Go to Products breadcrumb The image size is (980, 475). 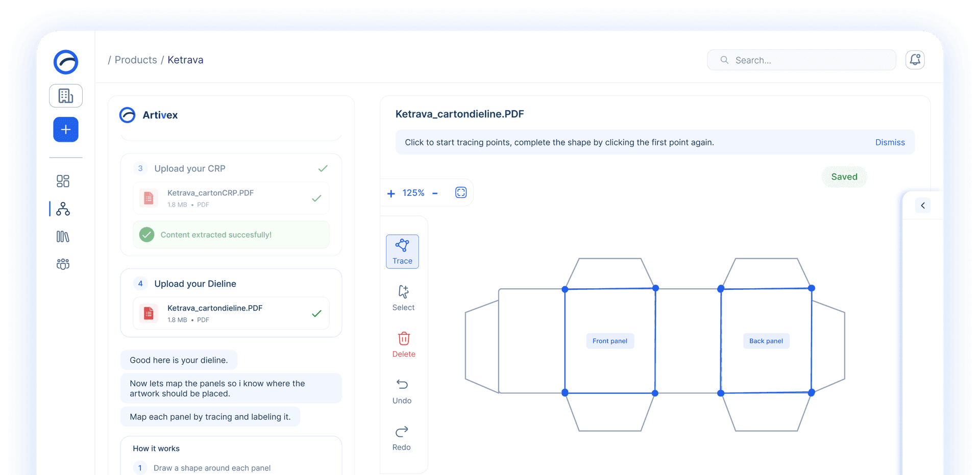point(136,60)
